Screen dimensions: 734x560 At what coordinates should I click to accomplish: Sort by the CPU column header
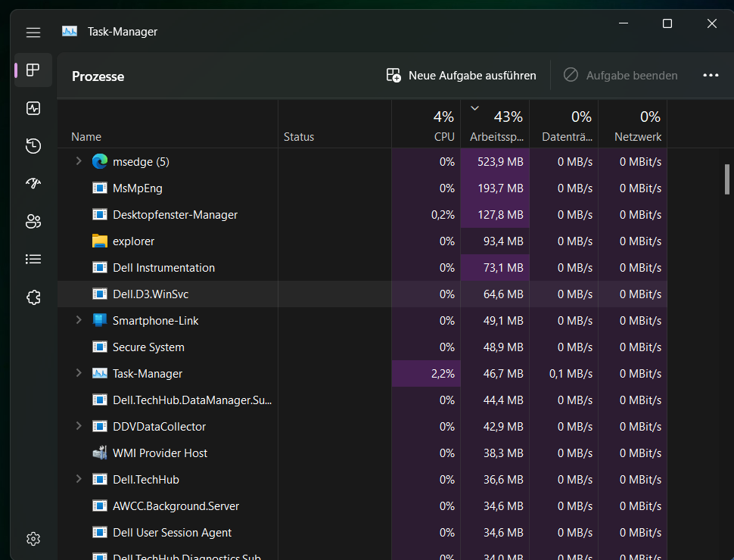(x=426, y=124)
